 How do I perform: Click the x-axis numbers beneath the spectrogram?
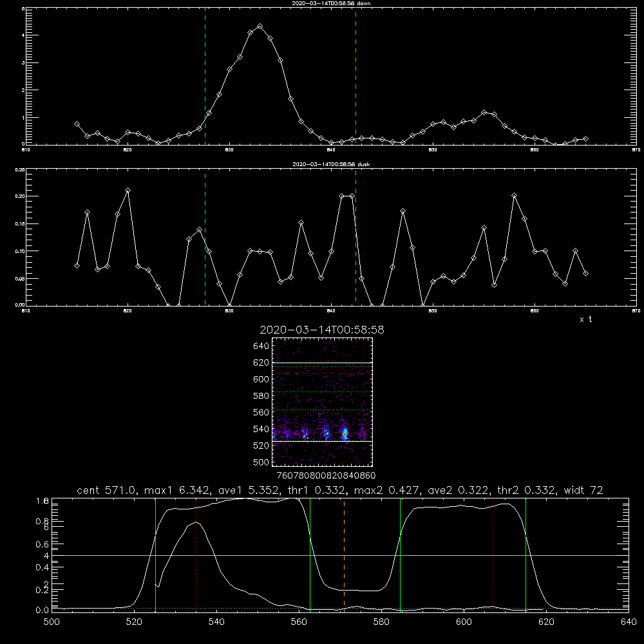tap(326, 475)
